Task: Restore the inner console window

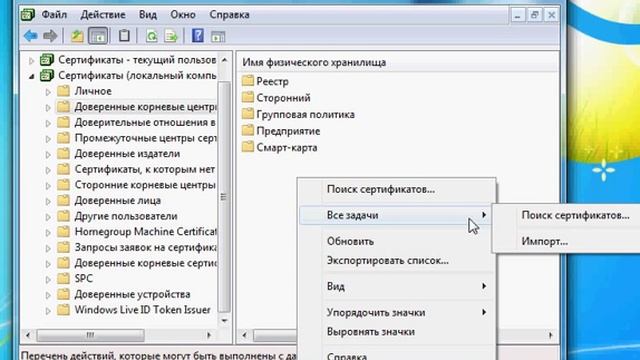Action: click(x=534, y=16)
